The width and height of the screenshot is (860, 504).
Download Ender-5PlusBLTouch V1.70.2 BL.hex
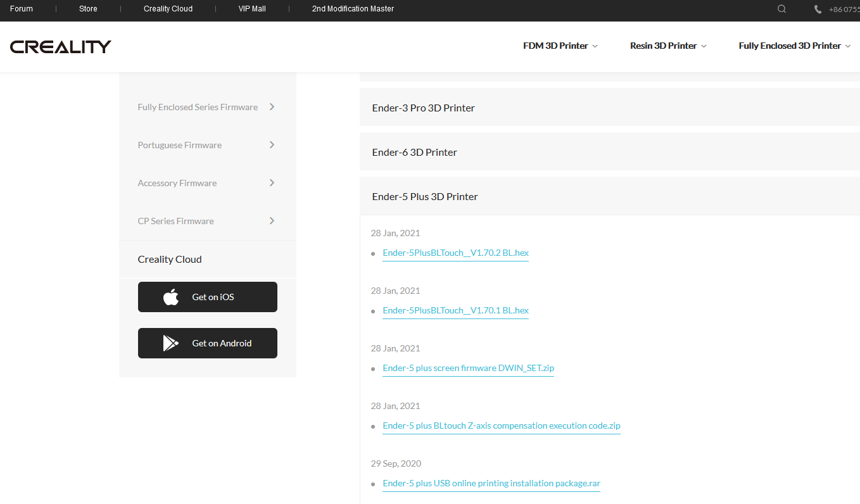point(455,253)
